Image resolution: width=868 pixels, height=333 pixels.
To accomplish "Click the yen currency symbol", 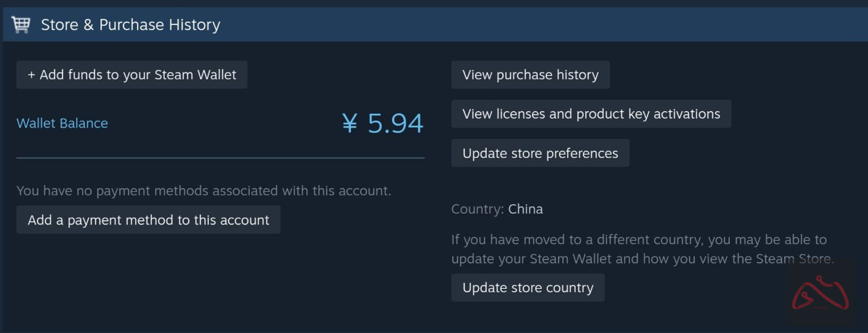I will (349, 123).
